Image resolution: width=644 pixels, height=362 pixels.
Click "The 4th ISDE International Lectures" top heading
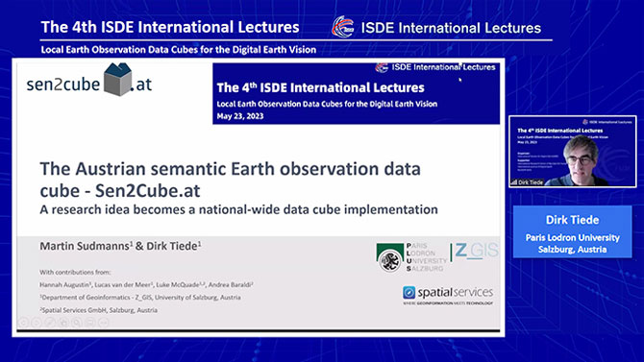point(170,27)
